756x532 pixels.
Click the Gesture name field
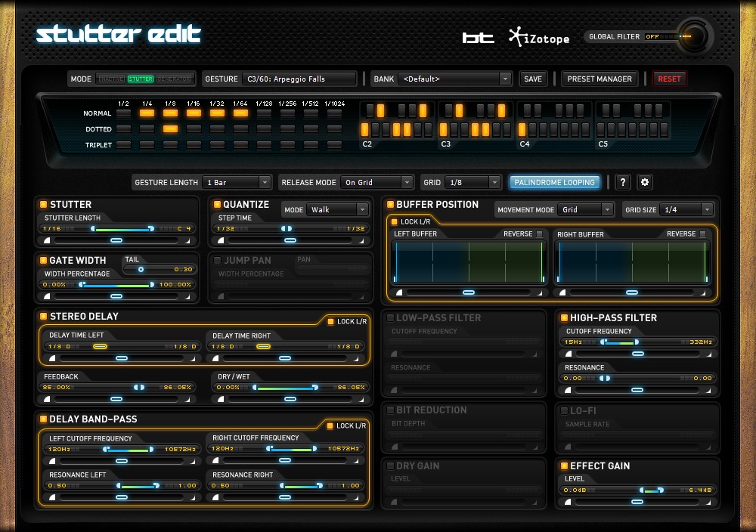tap(299, 79)
